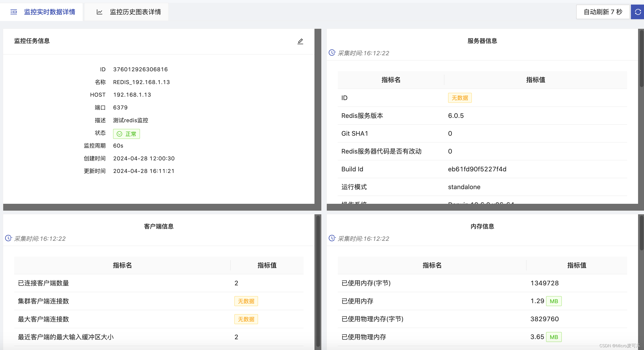644x350 pixels.
Task: Click the 无数据 tag in the ID row
Action: 460,98
